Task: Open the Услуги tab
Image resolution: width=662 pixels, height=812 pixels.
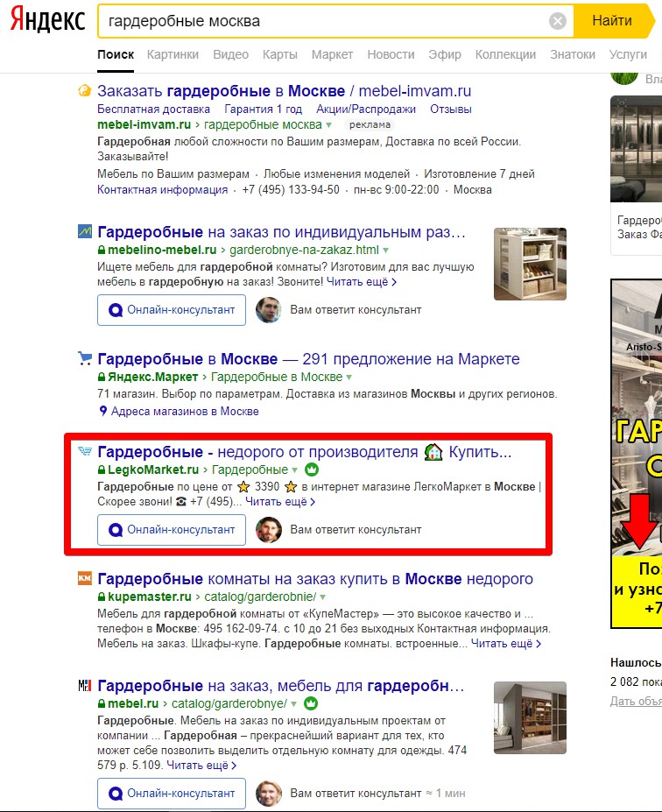Action: point(628,54)
